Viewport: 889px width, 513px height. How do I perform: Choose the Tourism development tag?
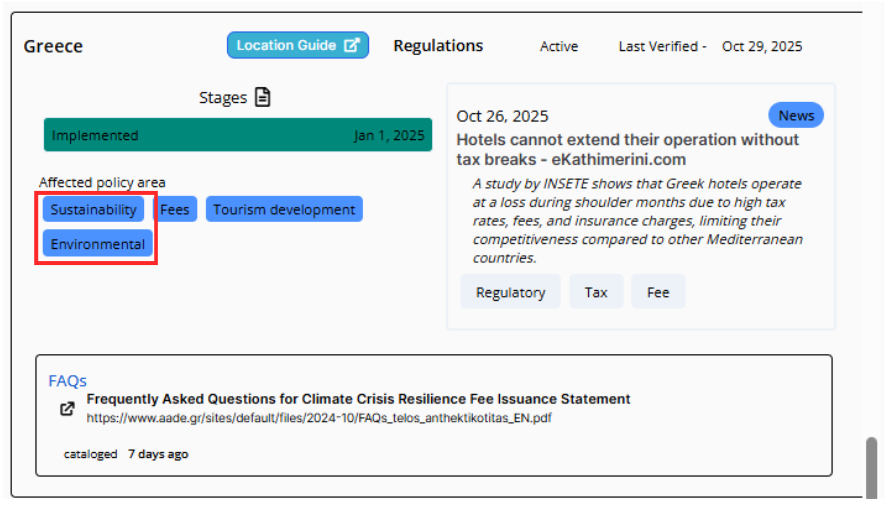click(284, 209)
